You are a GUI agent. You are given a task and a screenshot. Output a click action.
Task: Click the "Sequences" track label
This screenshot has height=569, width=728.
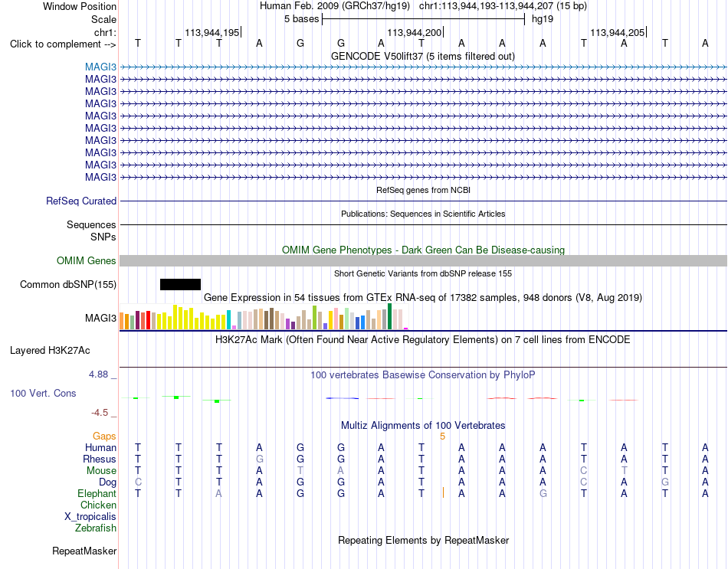click(x=91, y=225)
